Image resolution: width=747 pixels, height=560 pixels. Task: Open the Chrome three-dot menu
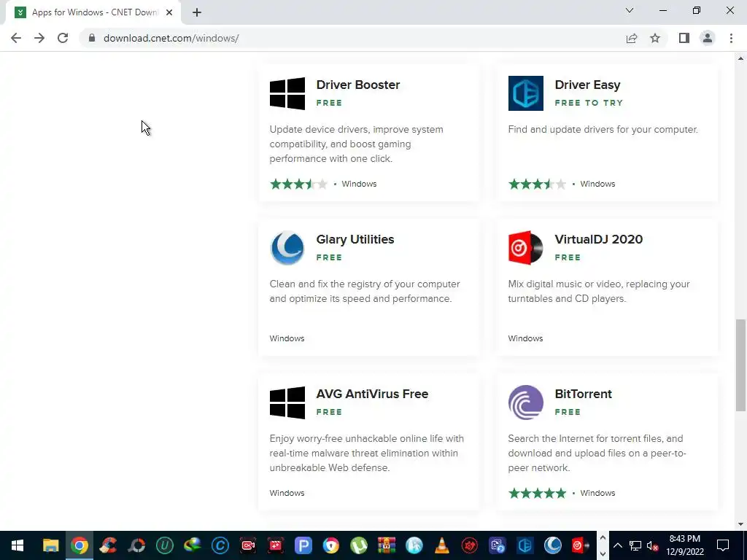click(x=731, y=38)
